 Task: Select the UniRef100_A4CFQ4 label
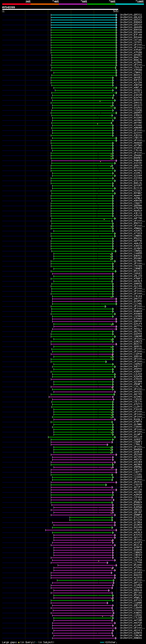(131, 623)
